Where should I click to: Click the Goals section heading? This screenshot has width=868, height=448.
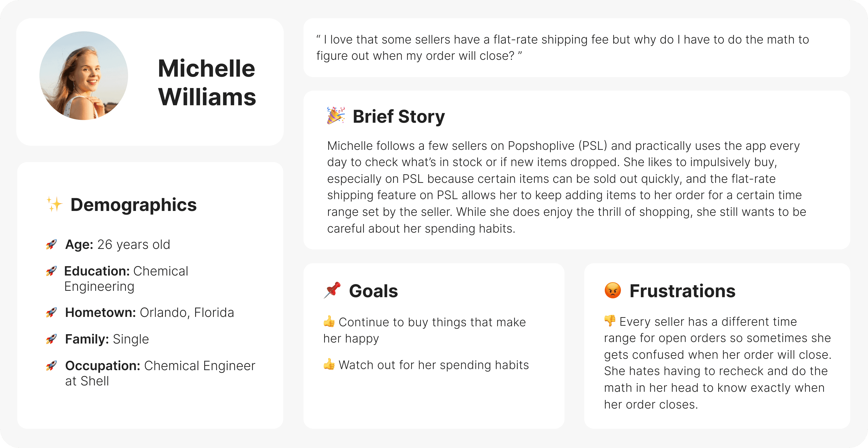pos(373,291)
